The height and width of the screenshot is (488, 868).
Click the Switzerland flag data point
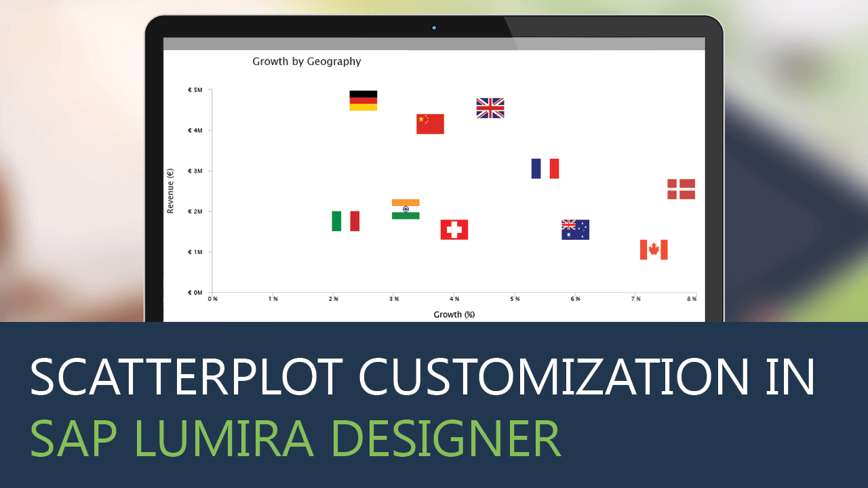pyautogui.click(x=454, y=228)
